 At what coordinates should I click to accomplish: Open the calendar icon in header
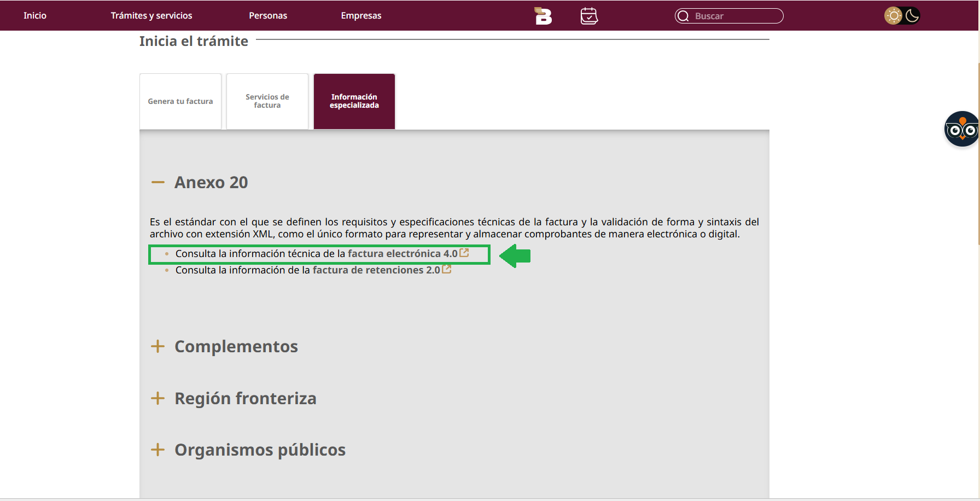point(589,16)
